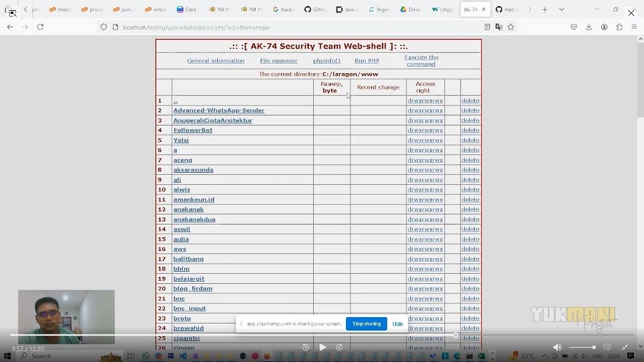The width and height of the screenshot is (644, 362).
Task: Open General information page
Action: [x=216, y=61]
